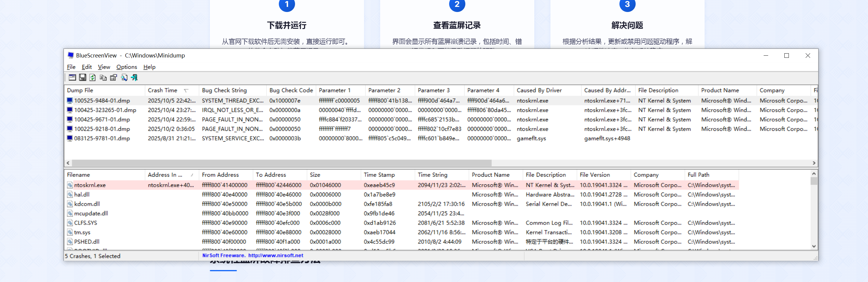The image size is (868, 282).
Task: Sort by Caused By Driver column header
Action: (547, 90)
